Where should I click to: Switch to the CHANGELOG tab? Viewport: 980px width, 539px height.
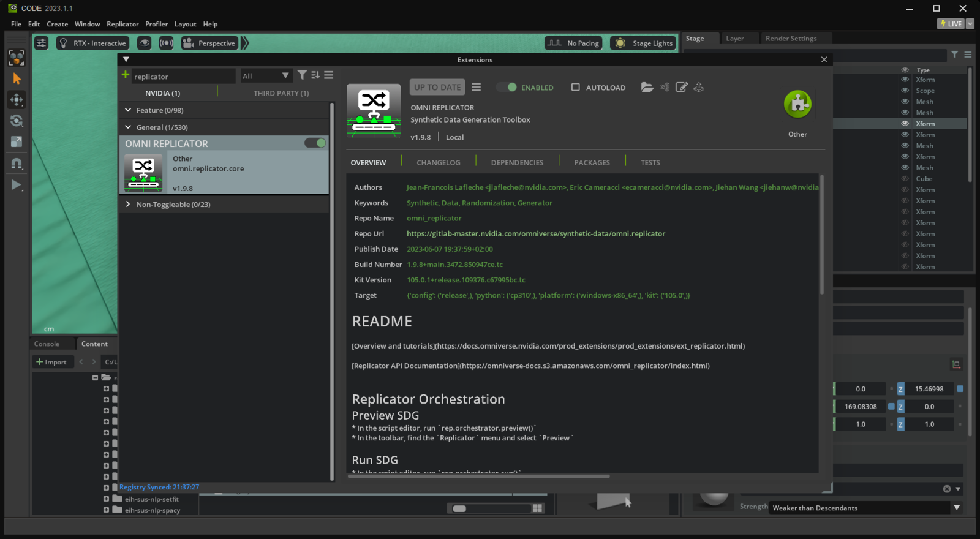coord(439,163)
